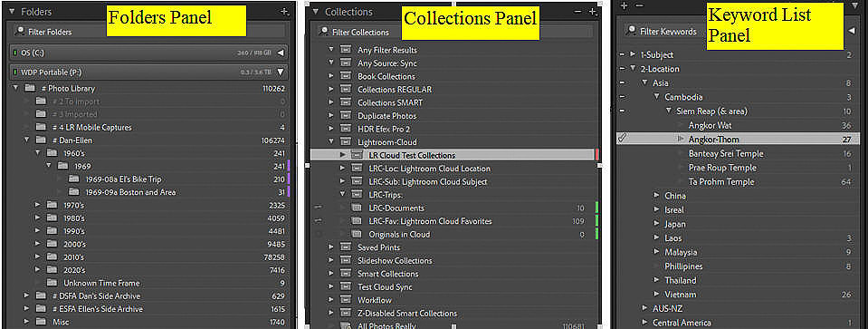Screen dimensions: 868x329
Task: Expand Z-Disabled Smart Collections set
Action: tap(331, 313)
